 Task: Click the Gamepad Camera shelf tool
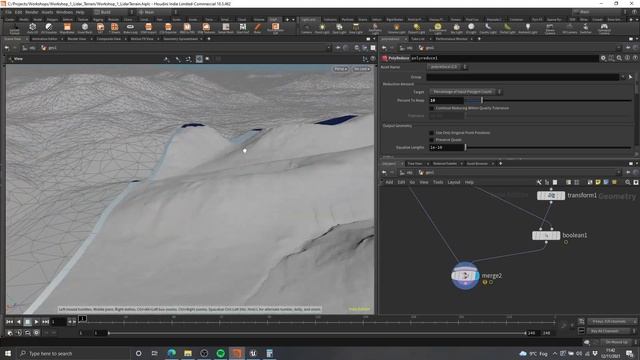coord(604,28)
